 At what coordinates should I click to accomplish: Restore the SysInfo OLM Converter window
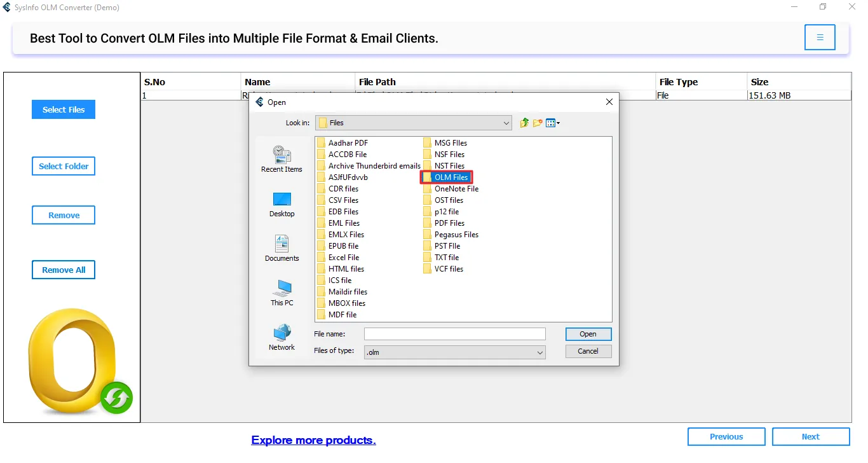click(x=824, y=7)
